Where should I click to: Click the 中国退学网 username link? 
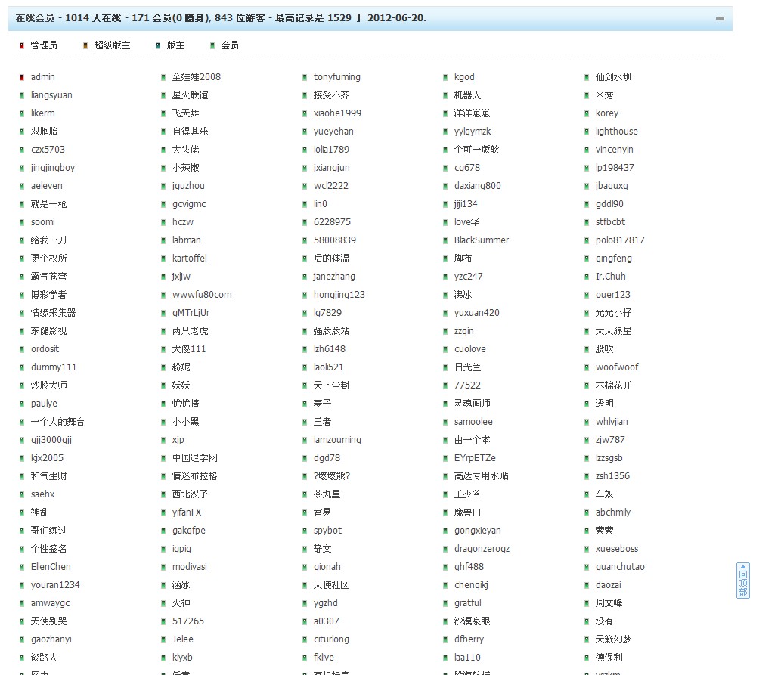[x=193, y=457]
